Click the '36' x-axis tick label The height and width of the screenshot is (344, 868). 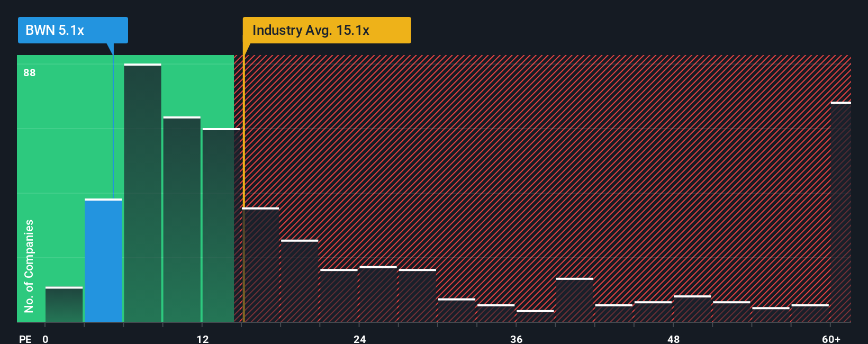click(517, 339)
